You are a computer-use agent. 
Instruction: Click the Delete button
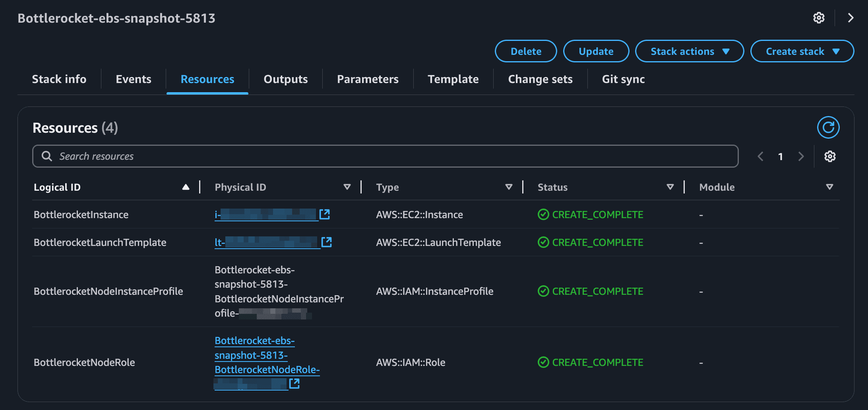526,51
